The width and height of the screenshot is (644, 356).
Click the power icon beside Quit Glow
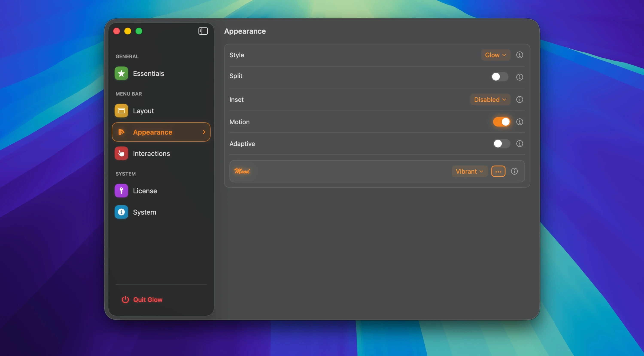(125, 299)
